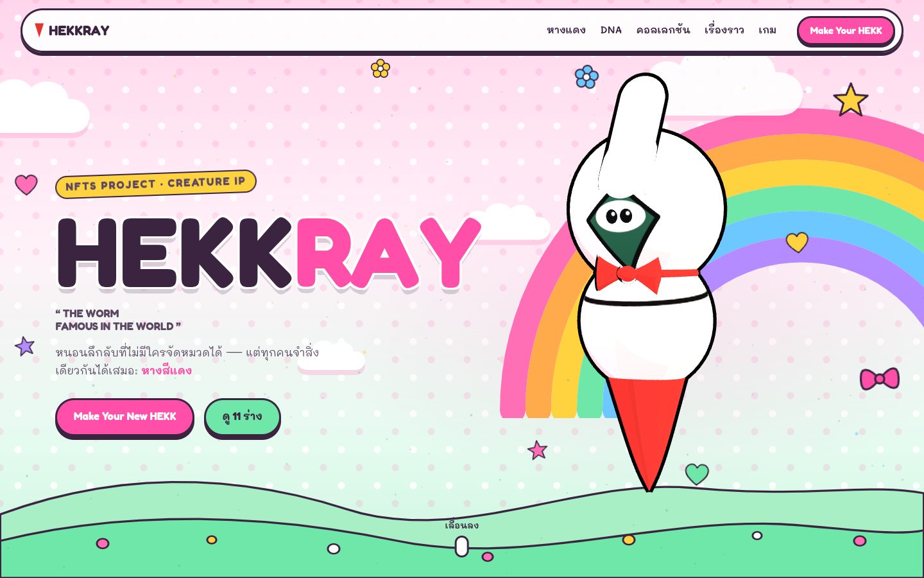This screenshot has height=578, width=924.
Task: Click the THE WORM FAMOUS IN THE WORLD tagline
Action: 118,320
